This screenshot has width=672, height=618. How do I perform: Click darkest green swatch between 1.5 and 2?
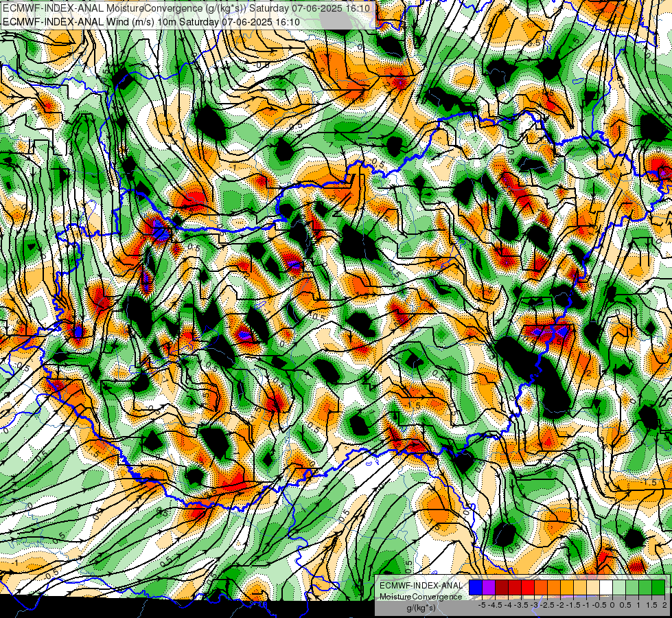(x=658, y=587)
